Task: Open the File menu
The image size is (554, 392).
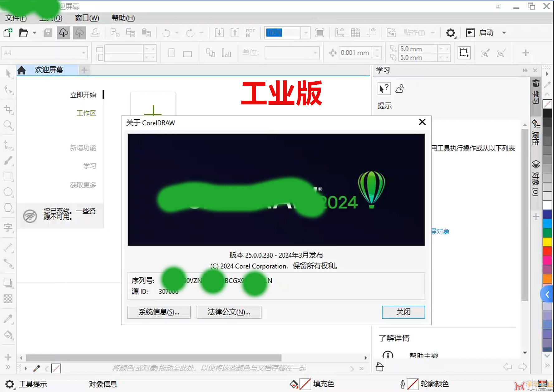Action: click(x=16, y=18)
